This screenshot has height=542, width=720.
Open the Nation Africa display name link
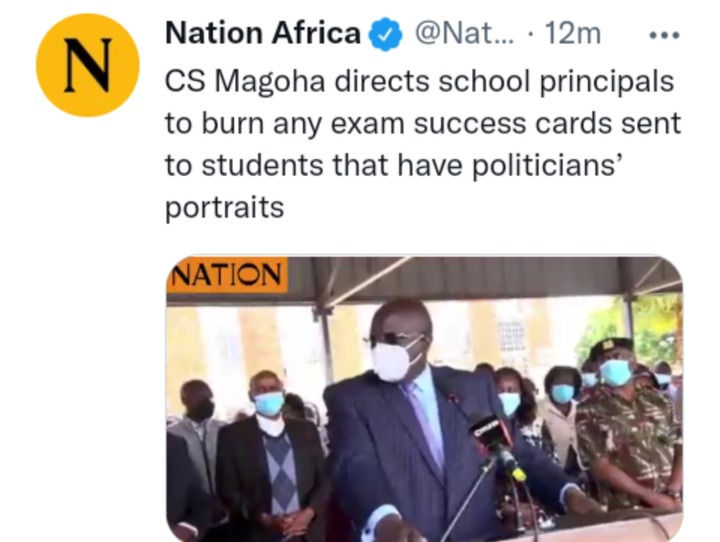263,34
